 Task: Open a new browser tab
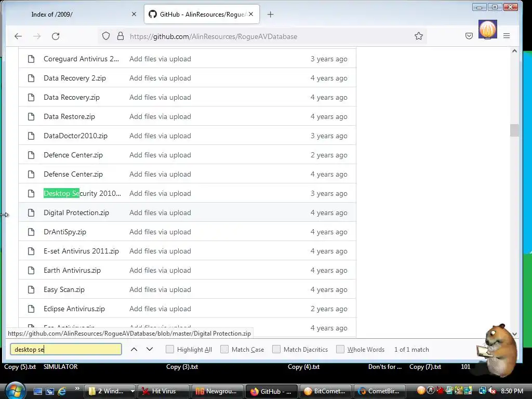[270, 14]
